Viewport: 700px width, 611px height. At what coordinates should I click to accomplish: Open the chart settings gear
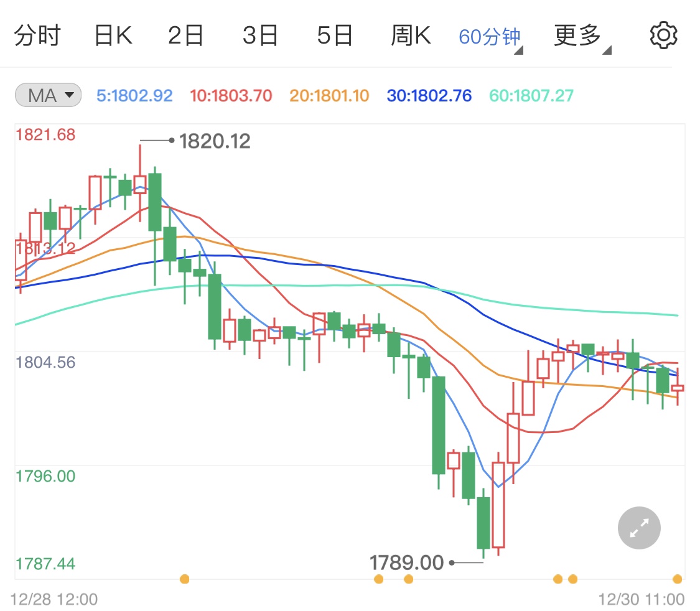pyautogui.click(x=663, y=35)
